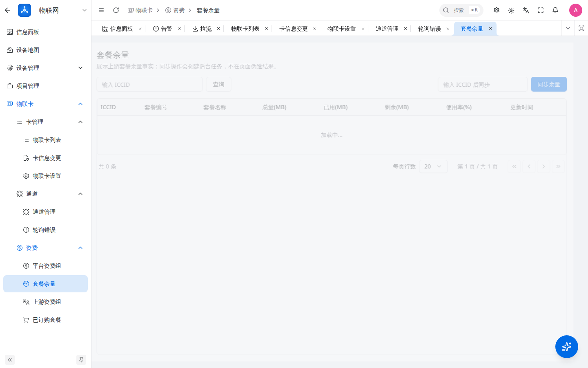Select 信息面板 in the sidebar
The image size is (588, 368).
click(45, 32)
